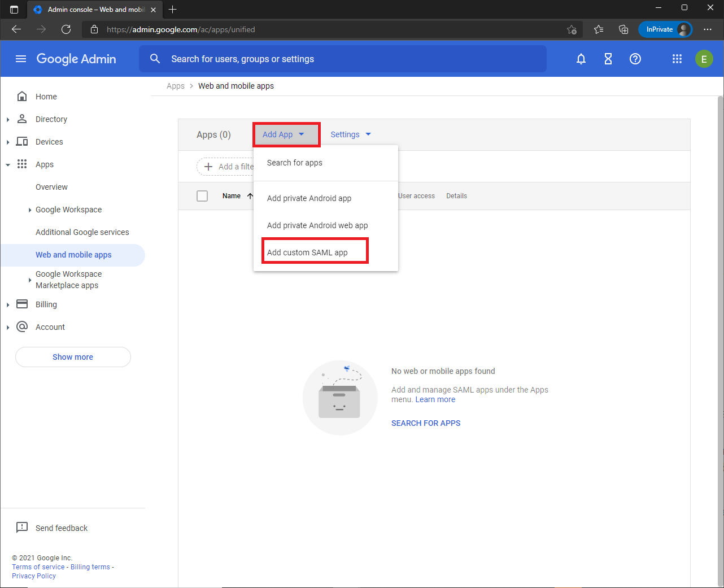Add this page to favorites
The height and width of the screenshot is (588, 724).
click(x=572, y=29)
